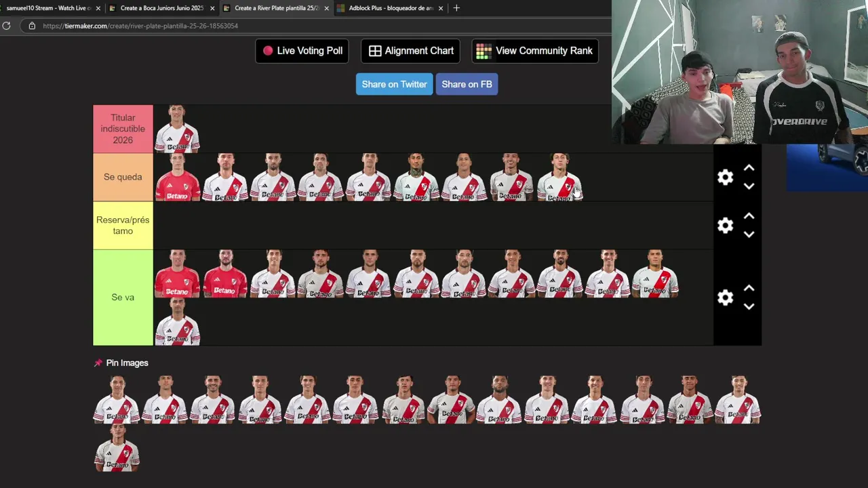868x488 pixels.
Task: Select the lone player on Se va's second line
Action: (x=177, y=322)
